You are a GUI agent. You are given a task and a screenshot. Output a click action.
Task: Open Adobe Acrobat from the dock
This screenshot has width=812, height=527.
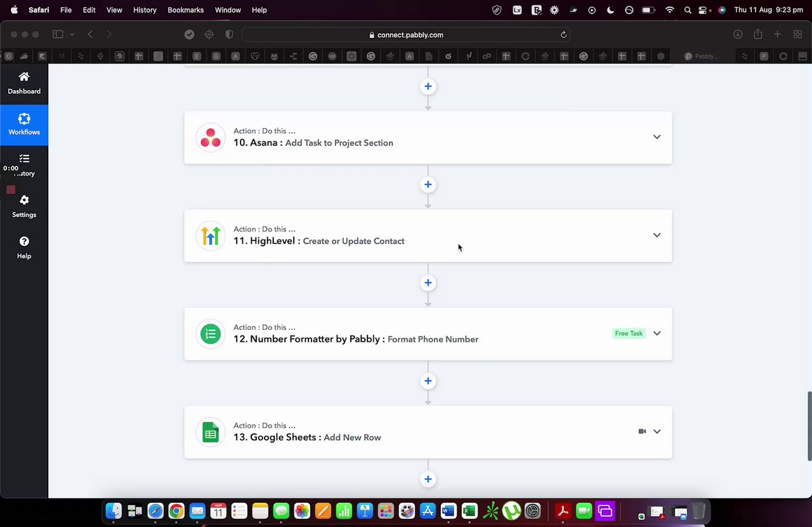[x=563, y=511]
